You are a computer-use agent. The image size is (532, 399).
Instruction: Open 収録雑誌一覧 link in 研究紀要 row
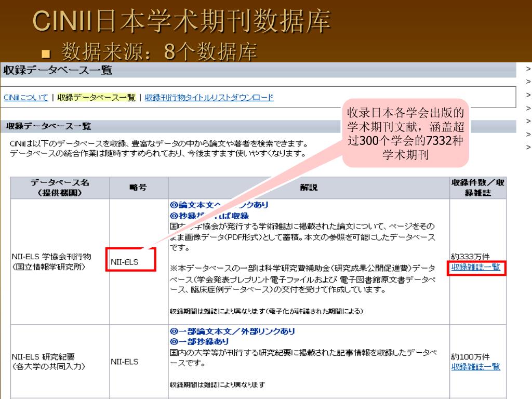[476, 367]
